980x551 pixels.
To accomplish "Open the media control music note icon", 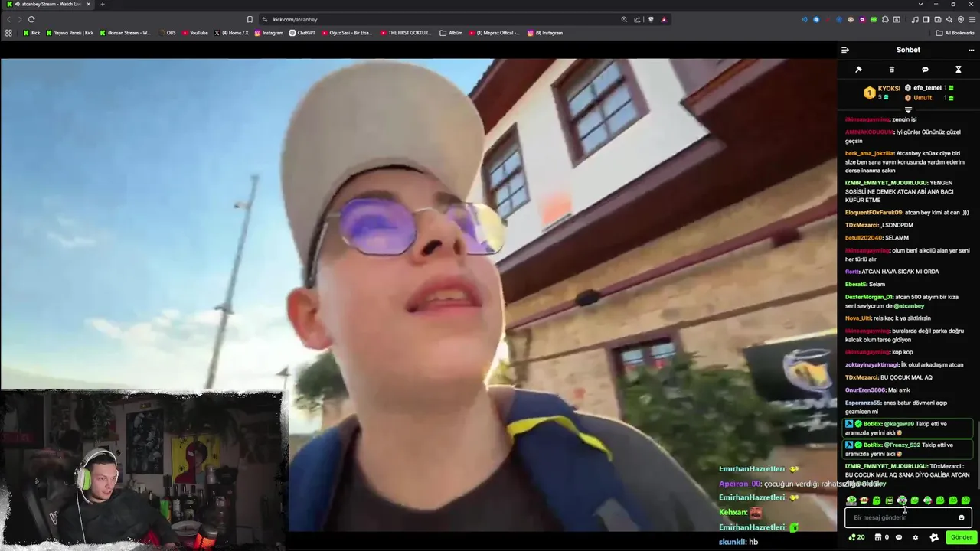I will click(914, 19).
